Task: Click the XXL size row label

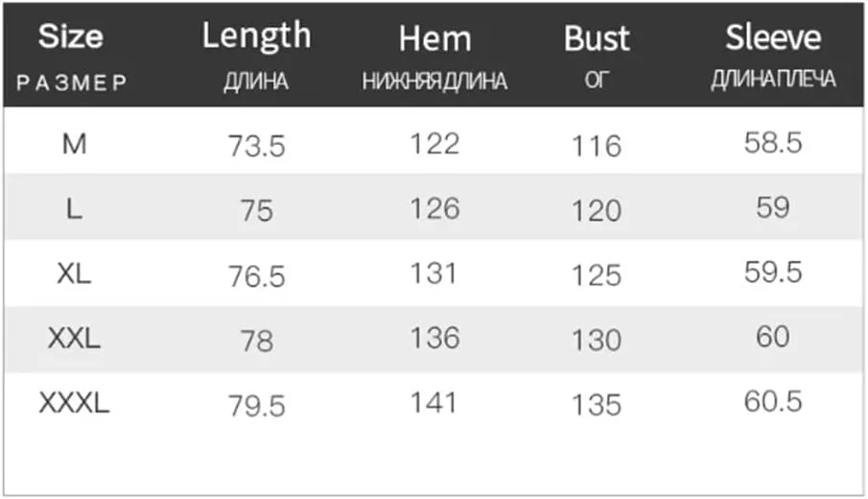Action: click(74, 338)
